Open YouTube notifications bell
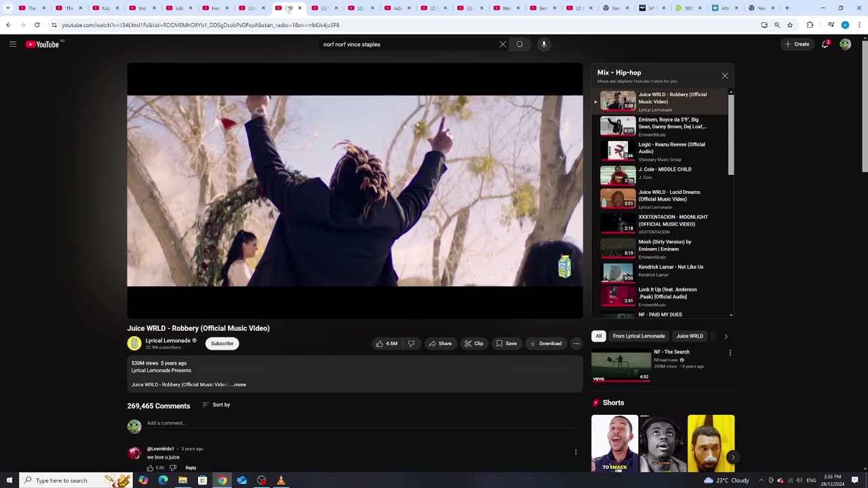 [825, 44]
